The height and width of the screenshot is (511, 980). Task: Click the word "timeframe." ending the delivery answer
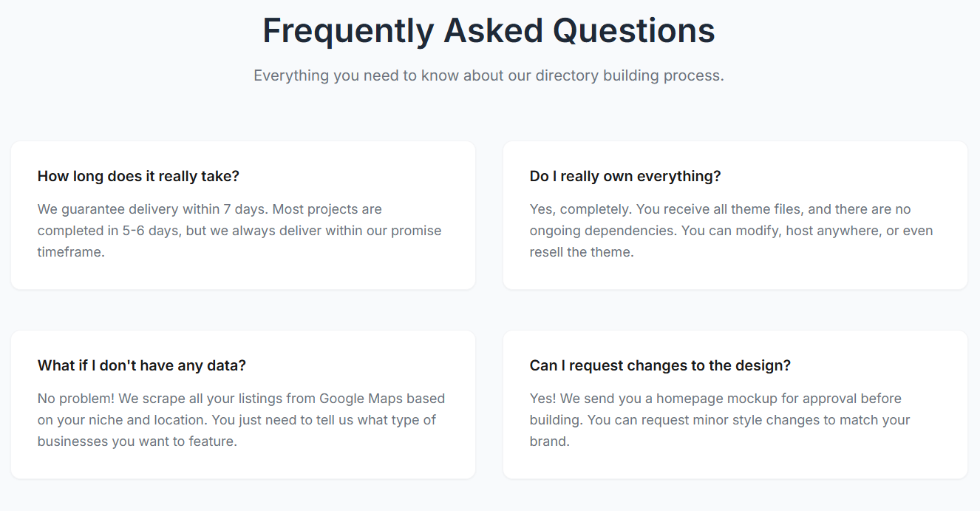71,252
